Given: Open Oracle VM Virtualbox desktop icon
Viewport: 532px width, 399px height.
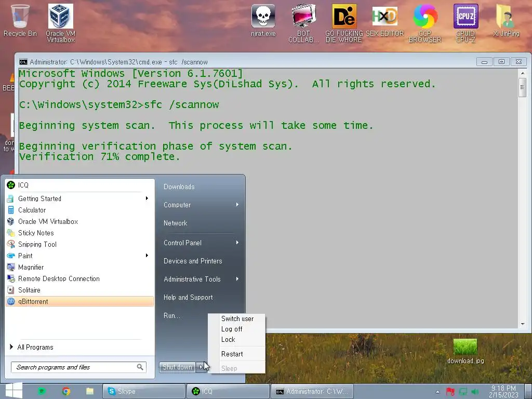Looking at the screenshot, I should tap(60, 23).
